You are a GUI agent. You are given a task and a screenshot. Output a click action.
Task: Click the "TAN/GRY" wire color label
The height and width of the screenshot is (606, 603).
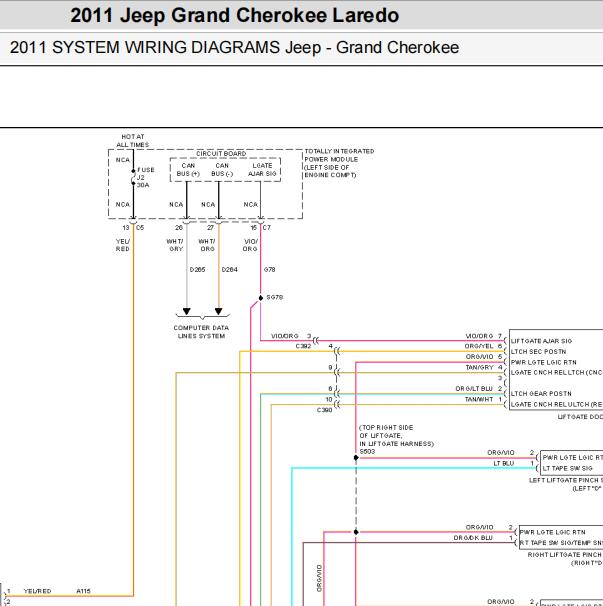[479, 368]
